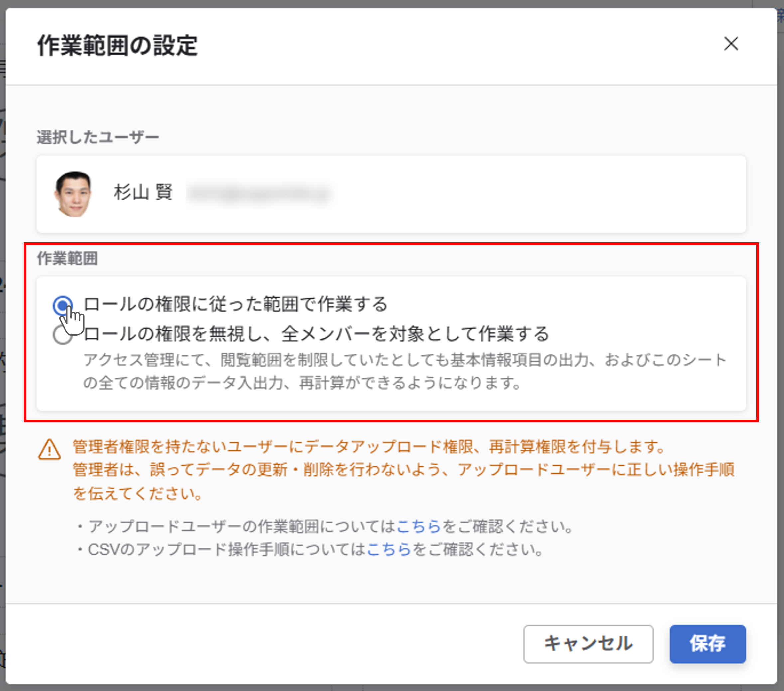
Task: Click the 選択したユーザー section label
Action: [x=97, y=137]
